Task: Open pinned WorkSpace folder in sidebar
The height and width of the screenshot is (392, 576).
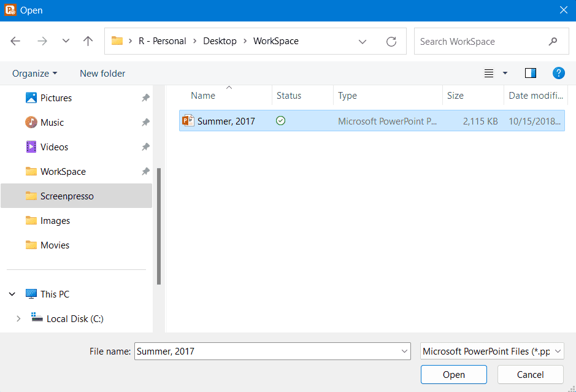Action: point(63,172)
